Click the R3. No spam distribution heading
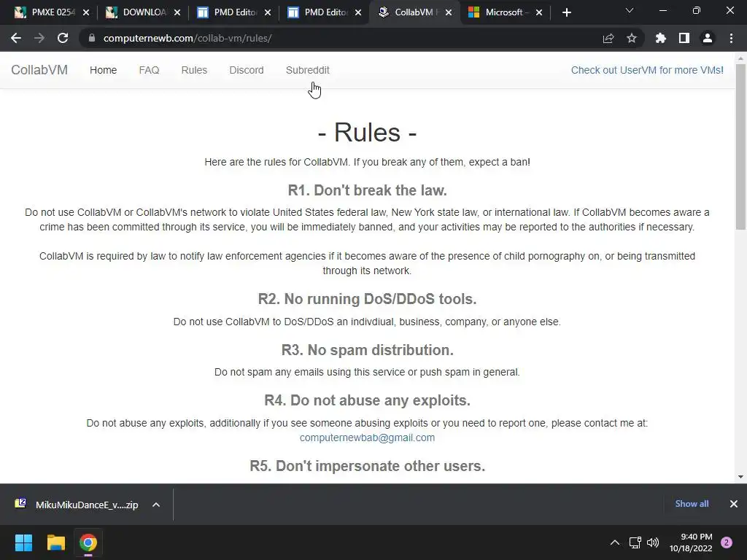Viewport: 747px width, 560px height. pos(367,350)
